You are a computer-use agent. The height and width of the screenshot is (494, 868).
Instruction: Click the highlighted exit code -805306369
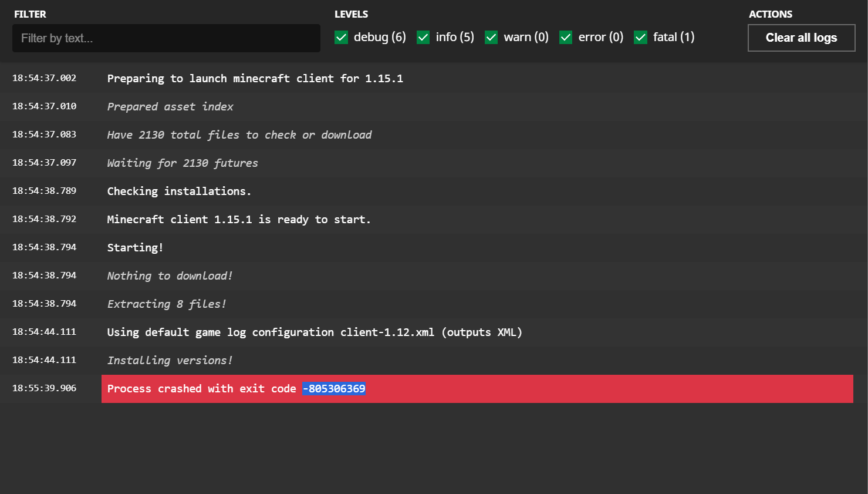click(x=334, y=389)
